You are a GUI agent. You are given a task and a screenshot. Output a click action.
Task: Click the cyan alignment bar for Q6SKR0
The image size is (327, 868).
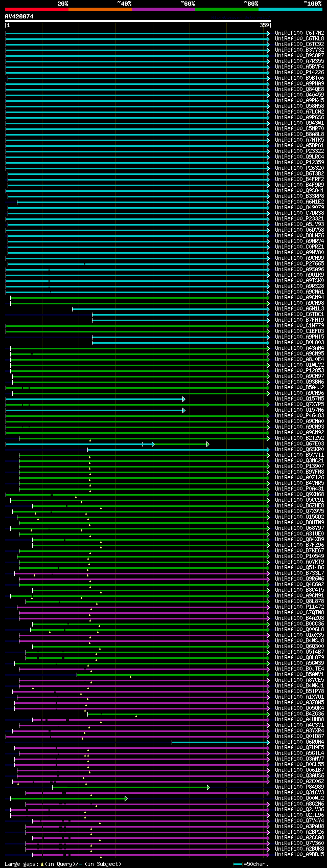(178, 450)
